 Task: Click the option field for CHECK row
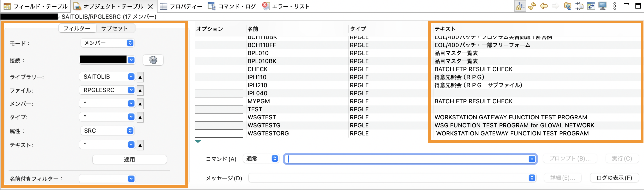[219, 69]
